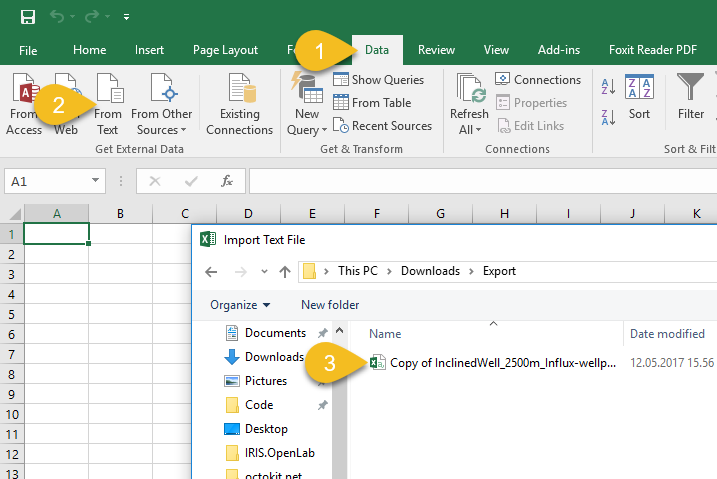Click the Save icon in title bar
The height and width of the screenshot is (479, 717).
(27, 17)
